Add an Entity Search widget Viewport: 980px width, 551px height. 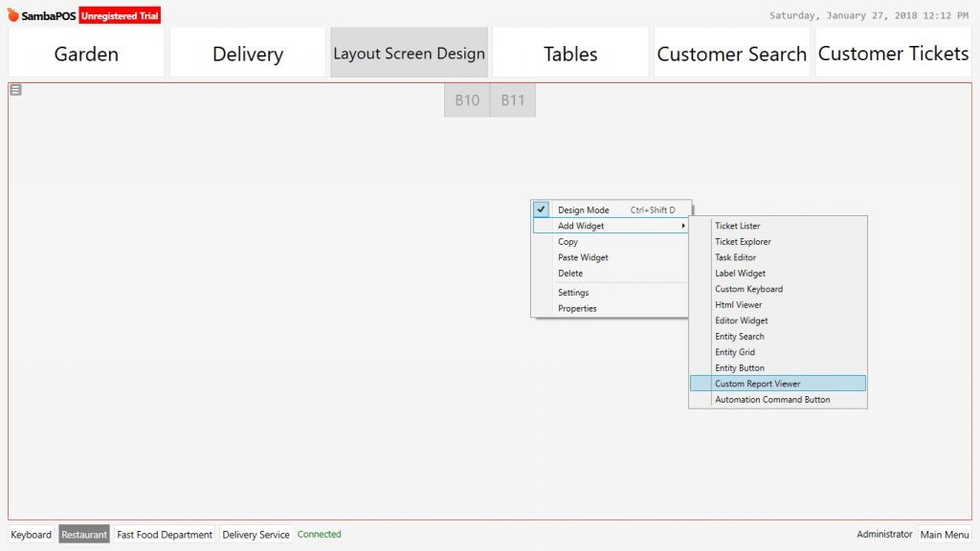pyautogui.click(x=778, y=336)
